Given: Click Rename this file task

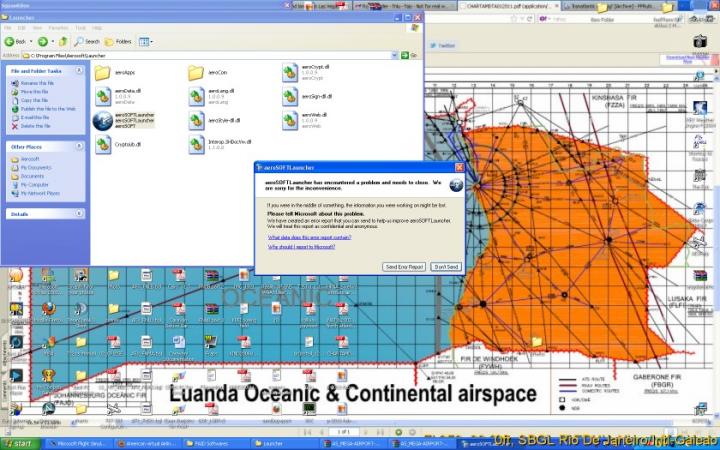Looking at the screenshot, I should [33, 83].
